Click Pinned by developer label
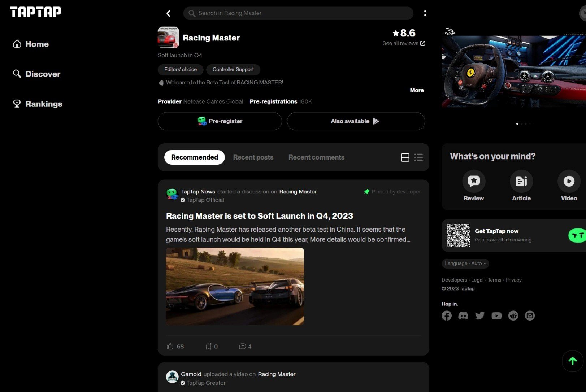 pyautogui.click(x=392, y=192)
